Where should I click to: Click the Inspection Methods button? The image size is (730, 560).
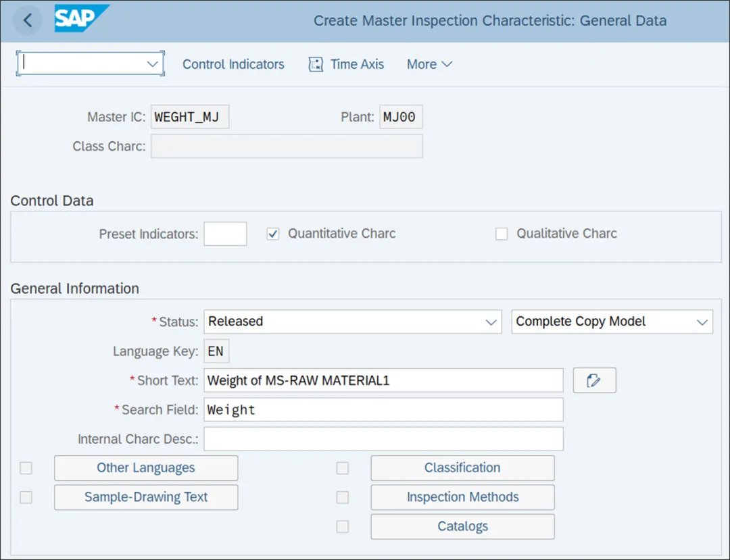[x=463, y=497]
